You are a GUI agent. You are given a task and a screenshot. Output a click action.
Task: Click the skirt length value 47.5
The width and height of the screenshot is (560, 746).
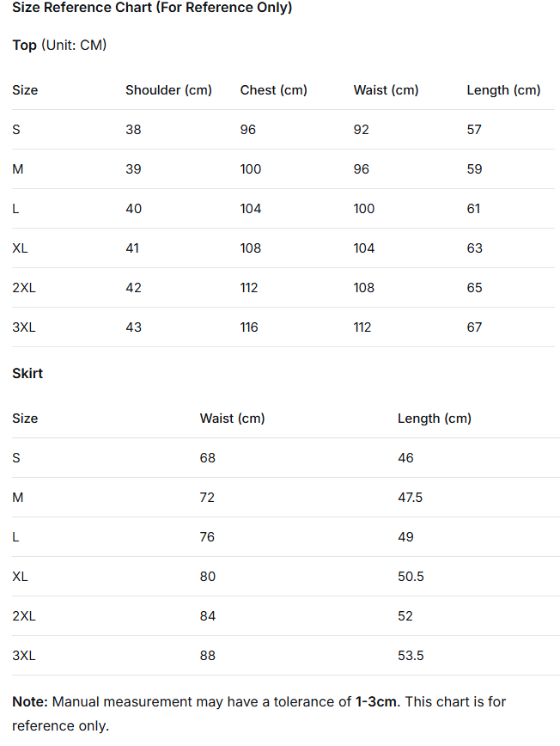click(410, 498)
